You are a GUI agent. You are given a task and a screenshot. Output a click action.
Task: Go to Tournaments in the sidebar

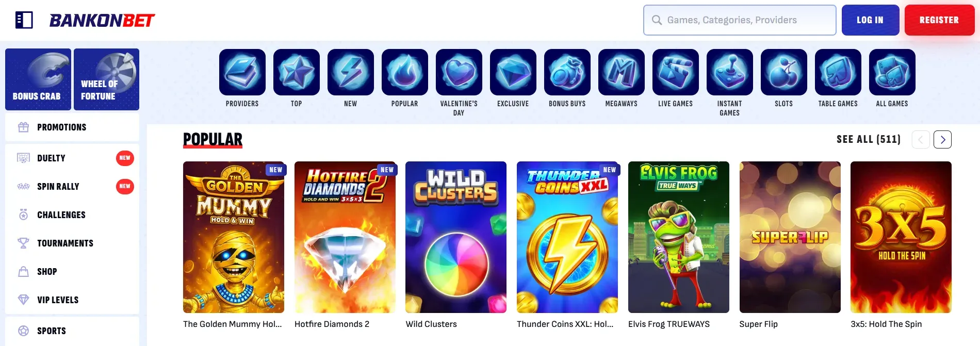pyautogui.click(x=72, y=243)
